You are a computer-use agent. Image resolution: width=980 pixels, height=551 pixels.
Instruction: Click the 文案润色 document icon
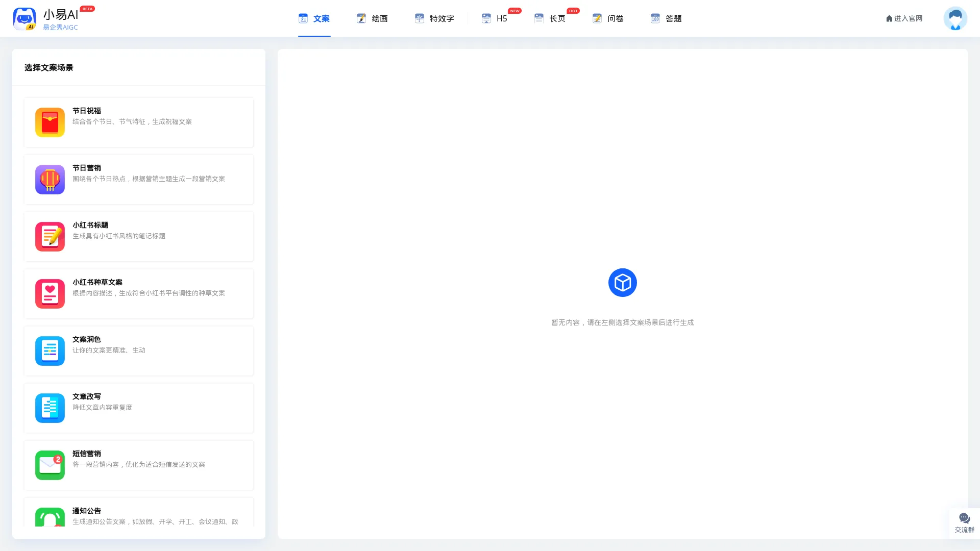point(50,351)
